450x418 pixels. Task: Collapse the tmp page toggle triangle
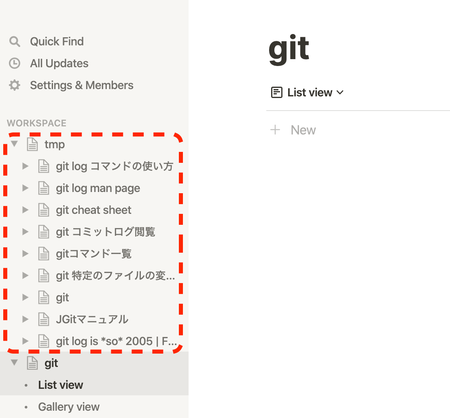click(14, 144)
